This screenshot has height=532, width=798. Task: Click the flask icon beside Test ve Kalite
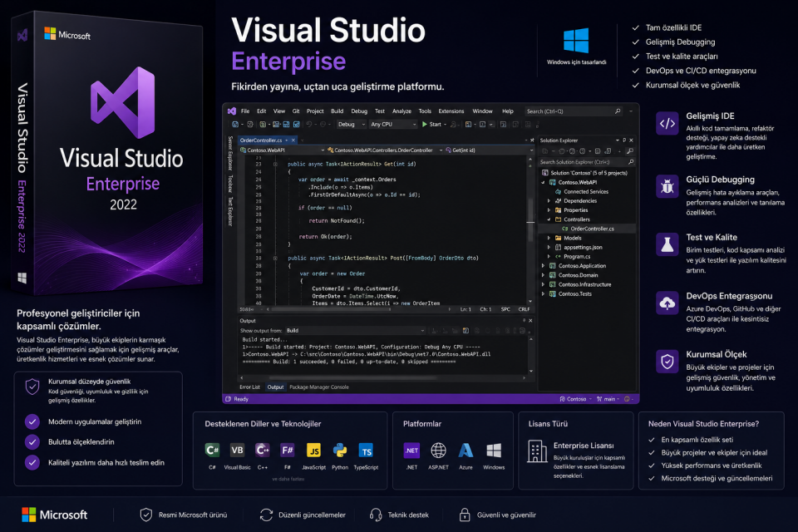click(x=667, y=245)
